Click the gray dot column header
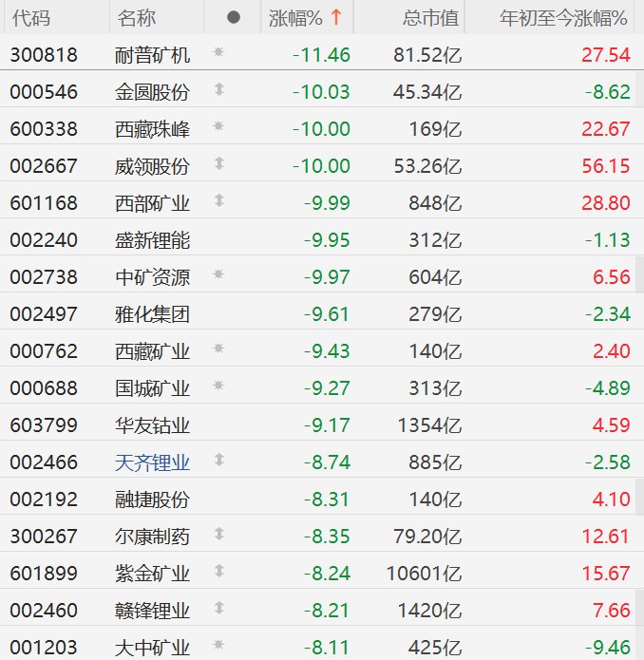Screen dimensions: 644x660 [x=234, y=17]
